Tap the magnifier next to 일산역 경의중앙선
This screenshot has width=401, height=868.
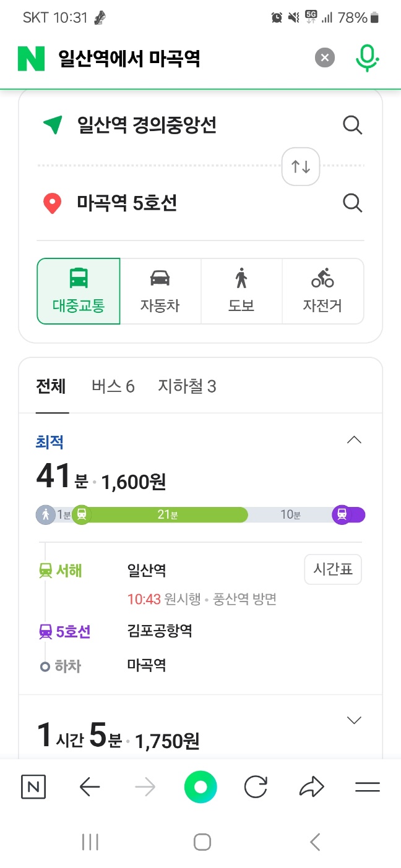[x=353, y=125]
